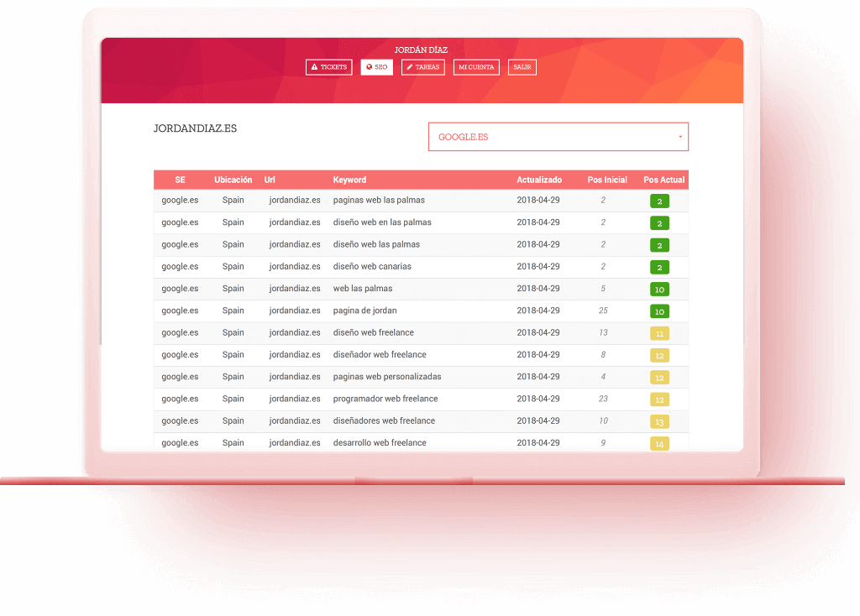
Task: Click initial position 25 for 'pagina de jordan'
Action: [603, 311]
